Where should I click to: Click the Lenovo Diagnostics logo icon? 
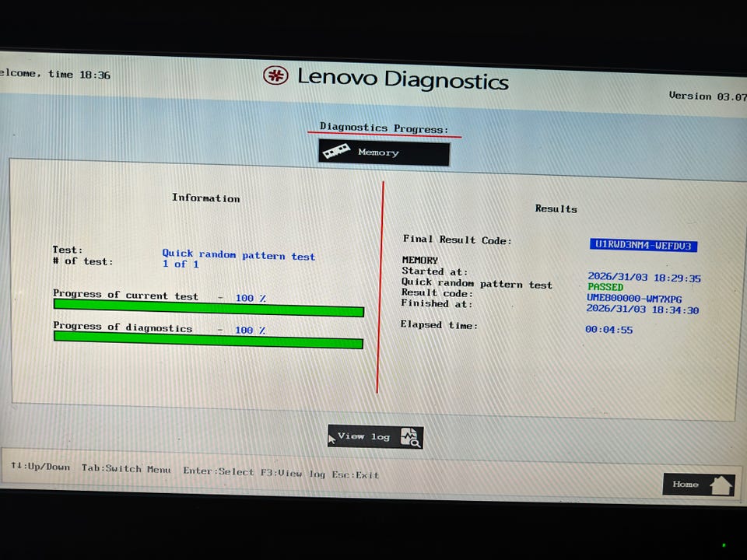point(275,75)
